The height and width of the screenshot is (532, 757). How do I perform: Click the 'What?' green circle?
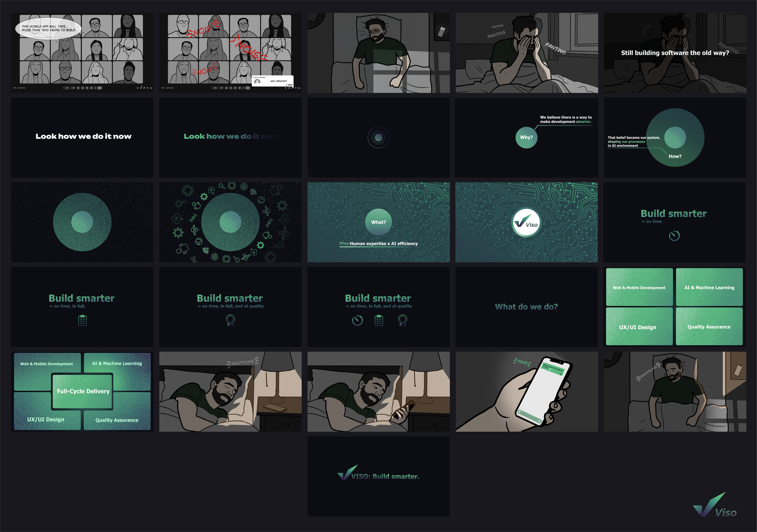(378, 222)
